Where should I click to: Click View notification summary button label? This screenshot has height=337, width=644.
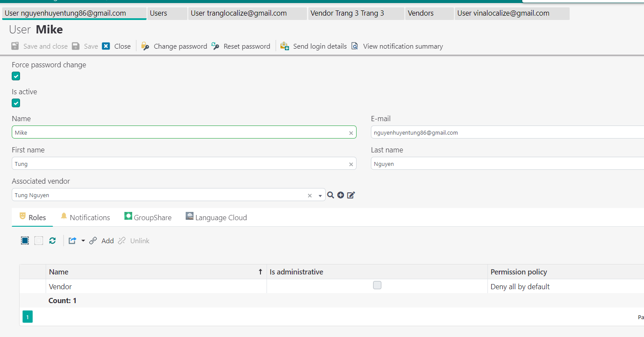pyautogui.click(x=403, y=46)
